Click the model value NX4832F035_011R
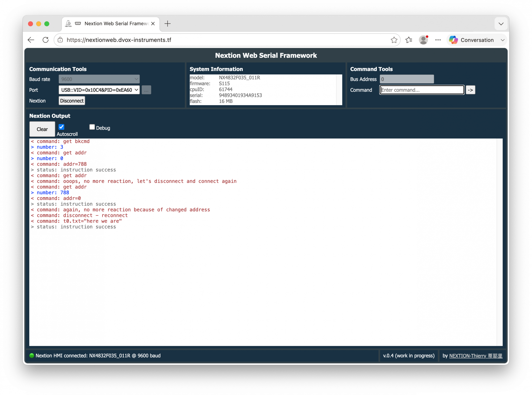Viewport: 532px width, 395px height. [239, 78]
